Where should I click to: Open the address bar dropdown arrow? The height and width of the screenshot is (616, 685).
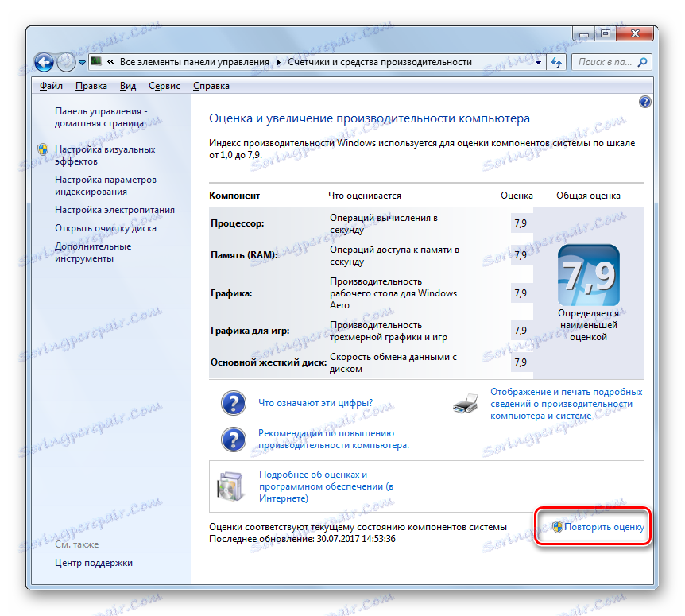[537, 62]
